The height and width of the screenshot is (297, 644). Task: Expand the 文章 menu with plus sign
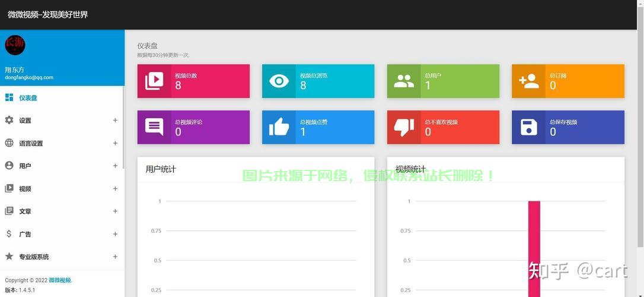(x=116, y=211)
